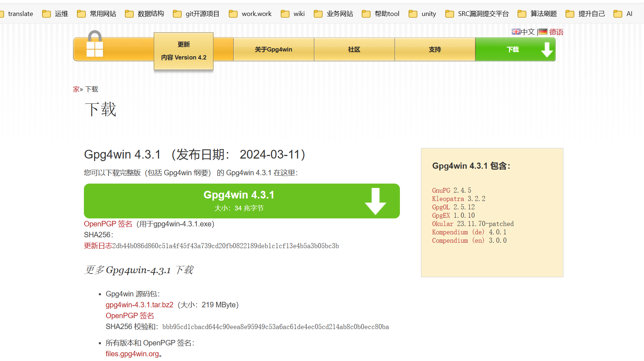Click the UK flag language icon
The height and width of the screenshot is (361, 644).
tap(516, 32)
